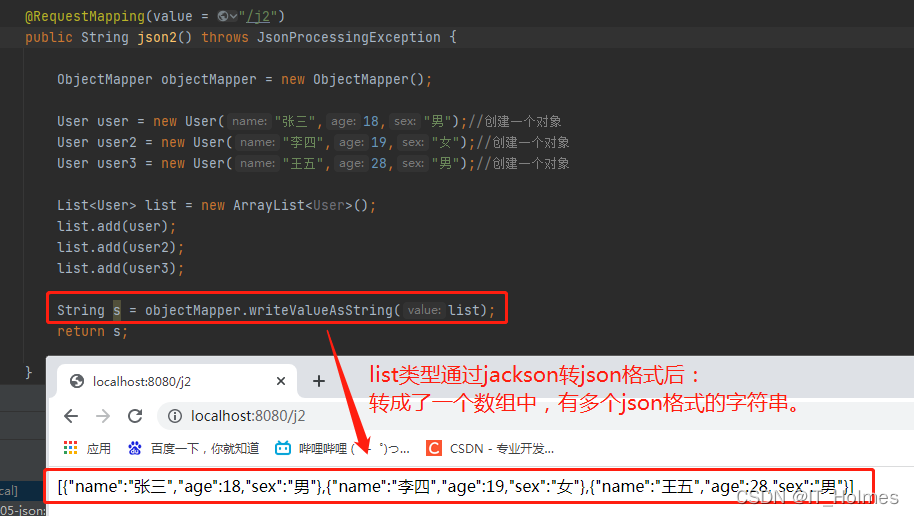Viewport: 914px width, 516px height.
Task: Click the age value 28
Action: point(379,163)
